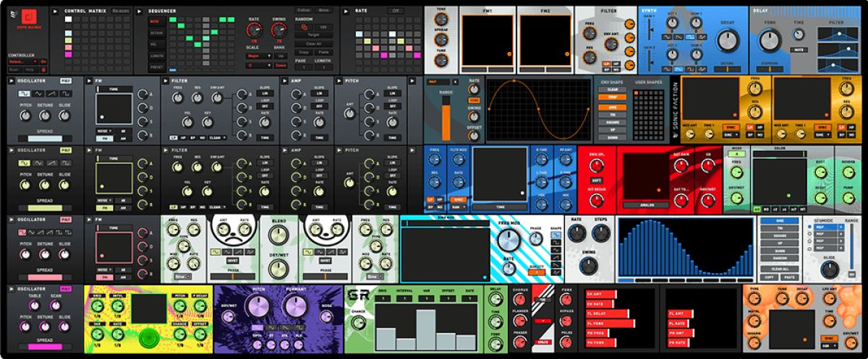This screenshot has height=359, width=868.
Task: Enable Follow in the Sequencer
Action: coord(303,10)
